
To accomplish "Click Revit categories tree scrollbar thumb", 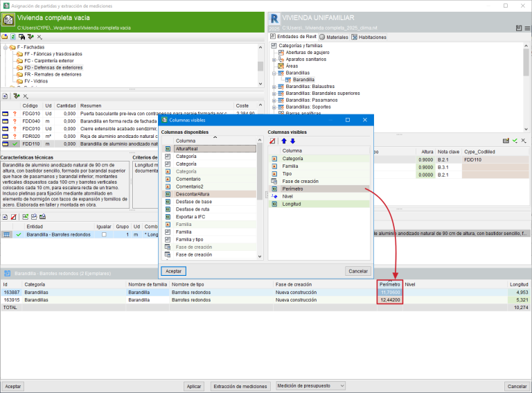I will coord(526,62).
